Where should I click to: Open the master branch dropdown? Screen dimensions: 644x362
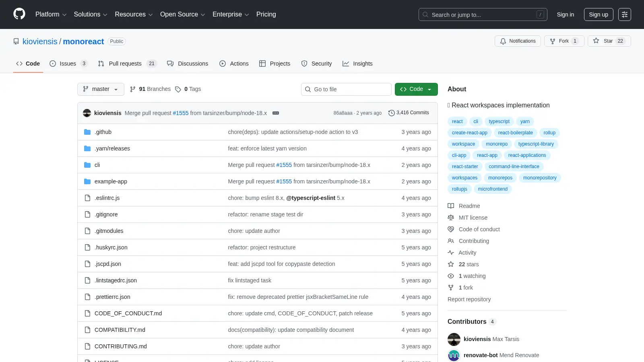(x=101, y=89)
